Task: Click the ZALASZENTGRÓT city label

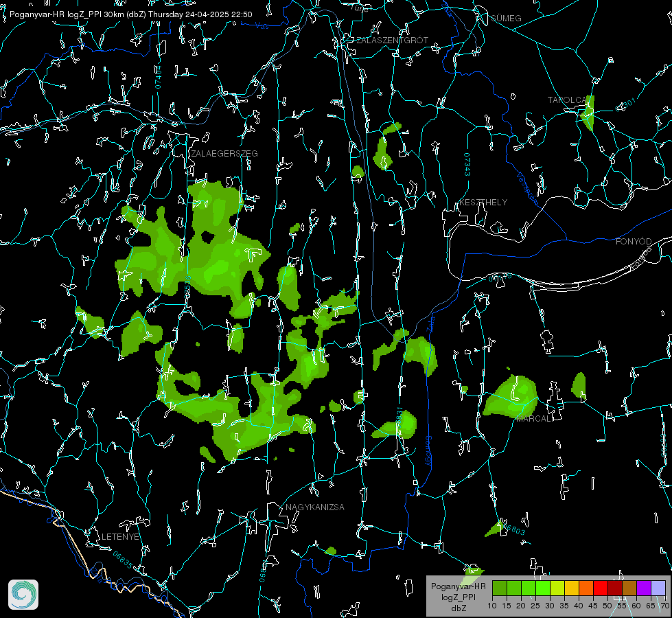Action: (393, 41)
